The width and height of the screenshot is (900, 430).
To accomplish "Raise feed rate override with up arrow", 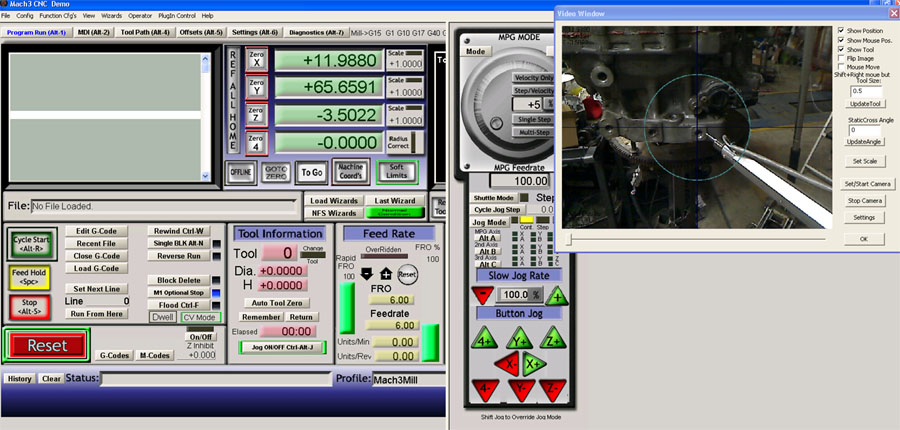I will pyautogui.click(x=386, y=274).
